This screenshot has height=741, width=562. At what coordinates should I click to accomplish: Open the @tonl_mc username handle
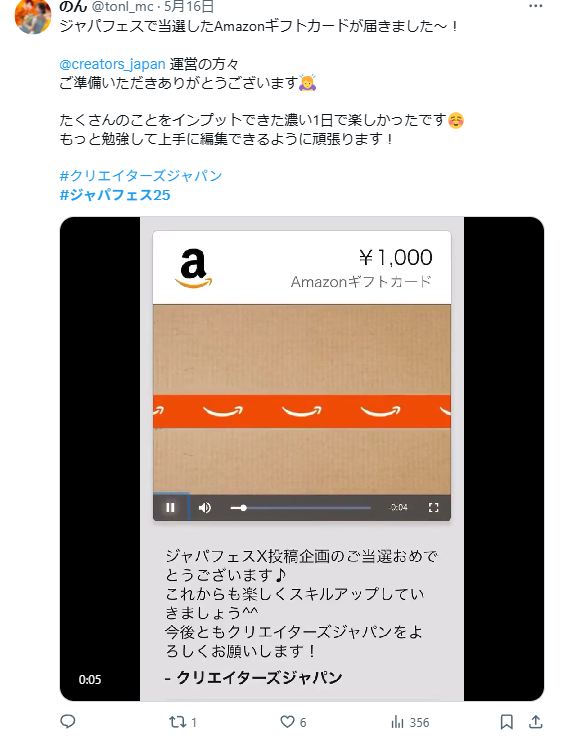click(122, 7)
